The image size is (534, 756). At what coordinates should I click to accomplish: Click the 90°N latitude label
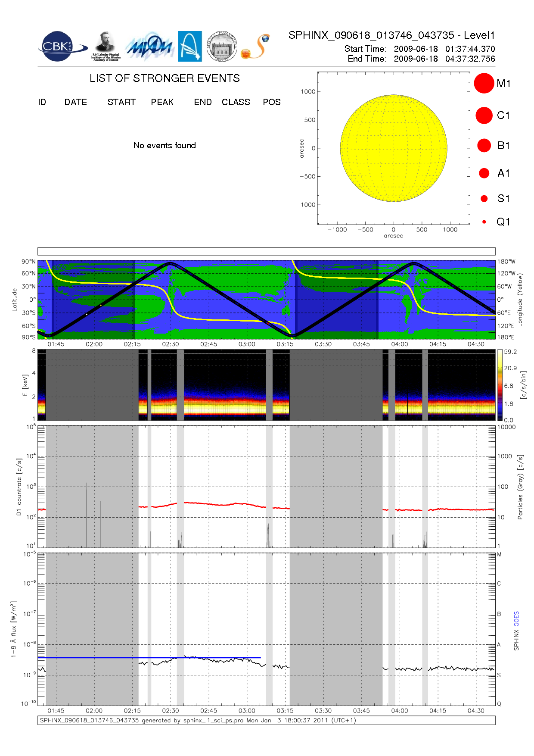pyautogui.click(x=28, y=262)
